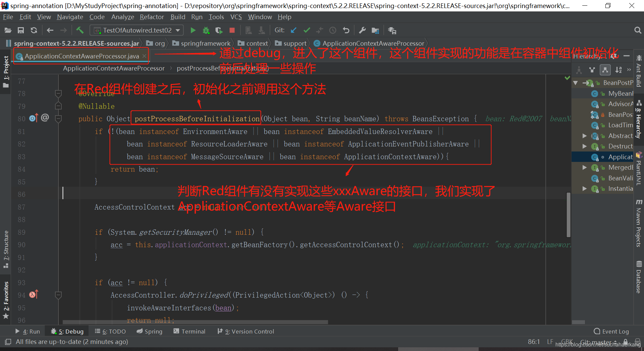This screenshot has height=351, width=644.
Task: Collapse code fold marker at line 94
Action: pos(58,295)
